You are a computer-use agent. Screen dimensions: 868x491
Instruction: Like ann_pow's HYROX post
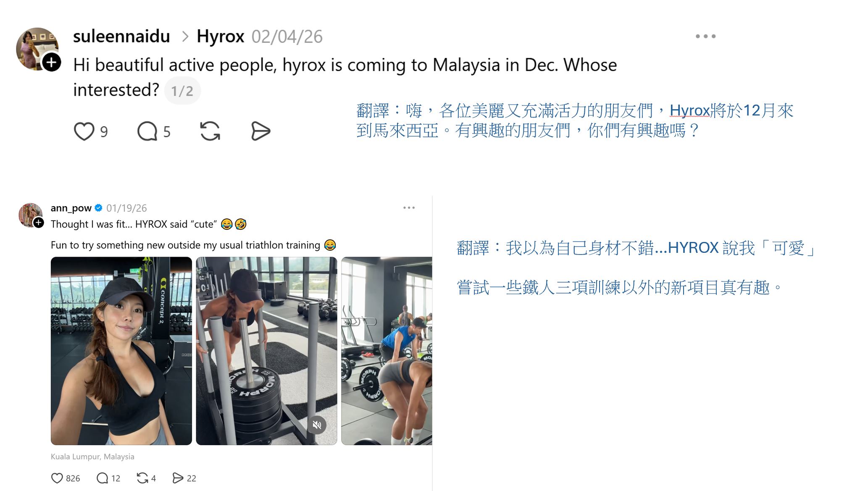(57, 478)
